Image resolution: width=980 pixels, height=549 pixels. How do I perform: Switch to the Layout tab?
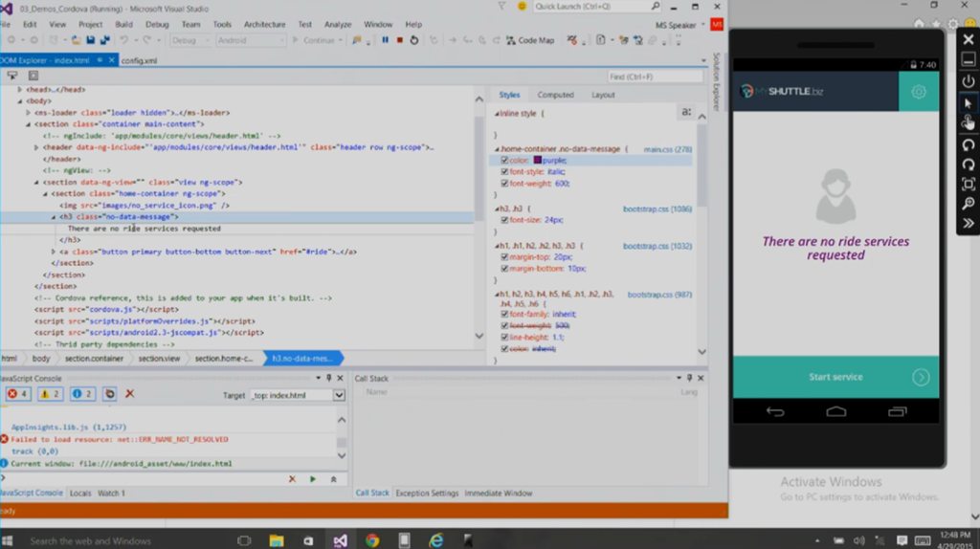(x=603, y=95)
